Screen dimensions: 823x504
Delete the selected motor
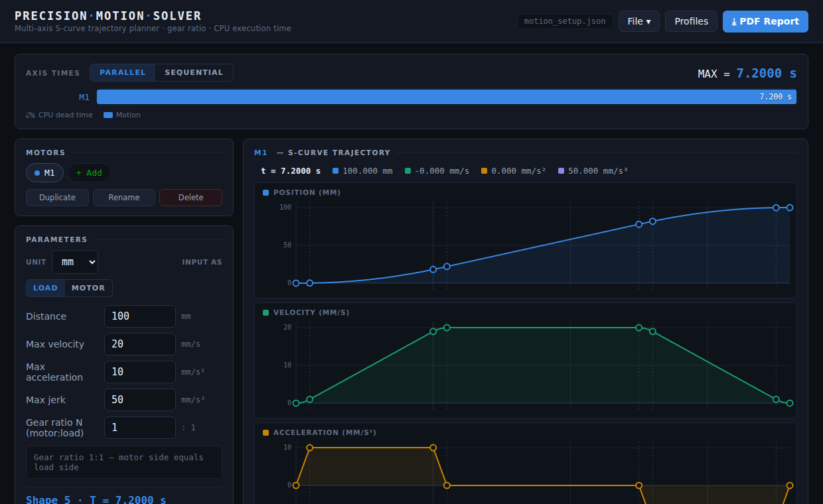(190, 198)
